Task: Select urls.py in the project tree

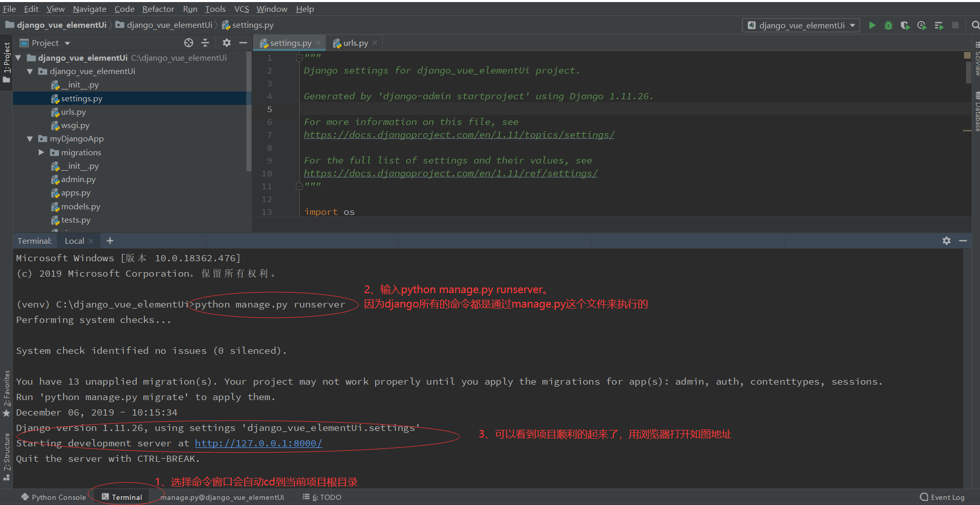Action: [x=74, y=112]
